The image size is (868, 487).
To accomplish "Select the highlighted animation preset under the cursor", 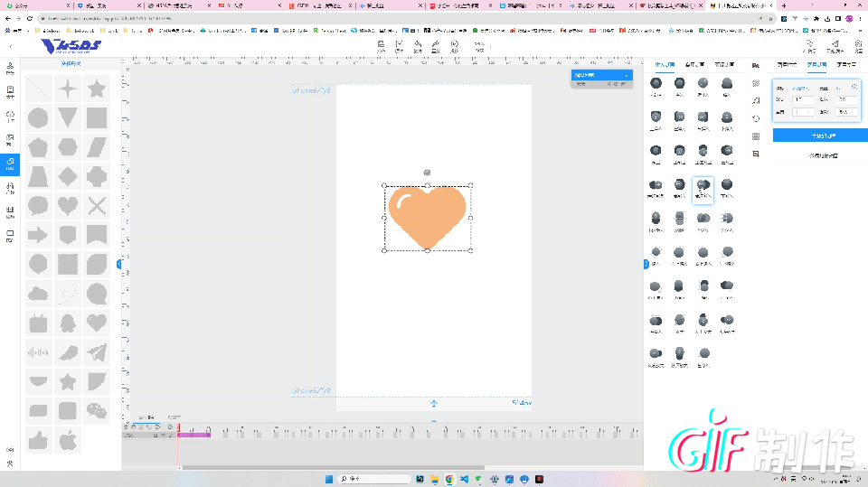I will pyautogui.click(x=703, y=190).
